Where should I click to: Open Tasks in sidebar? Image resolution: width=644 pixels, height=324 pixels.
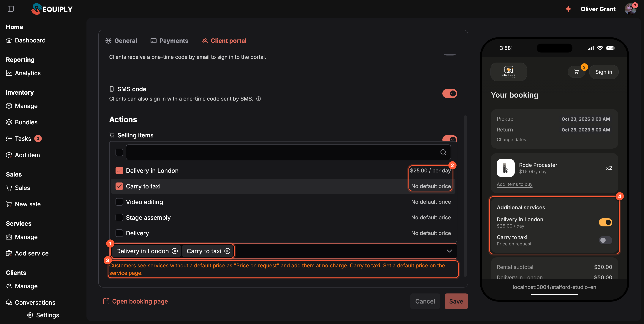tap(24, 138)
